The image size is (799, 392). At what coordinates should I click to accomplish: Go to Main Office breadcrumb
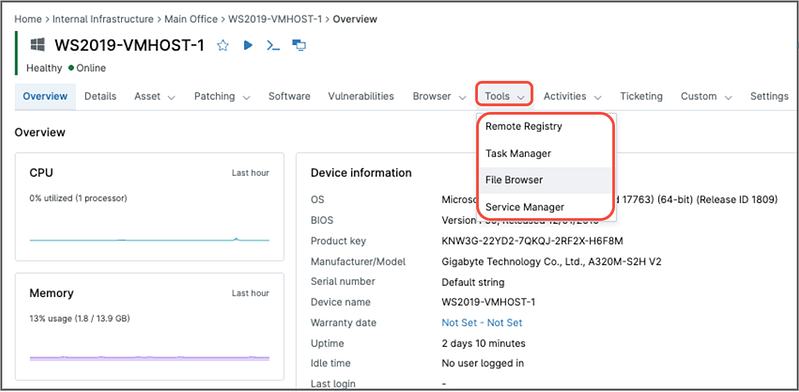(191, 19)
